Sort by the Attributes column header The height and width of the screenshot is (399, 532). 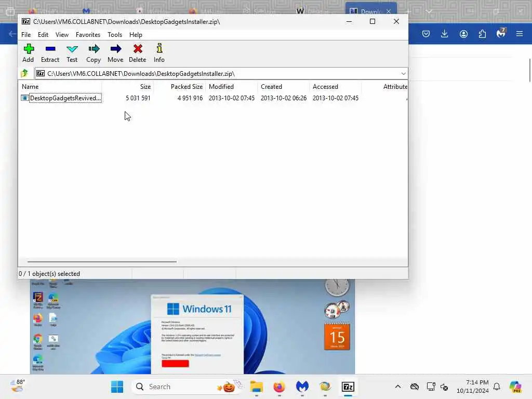385,87
